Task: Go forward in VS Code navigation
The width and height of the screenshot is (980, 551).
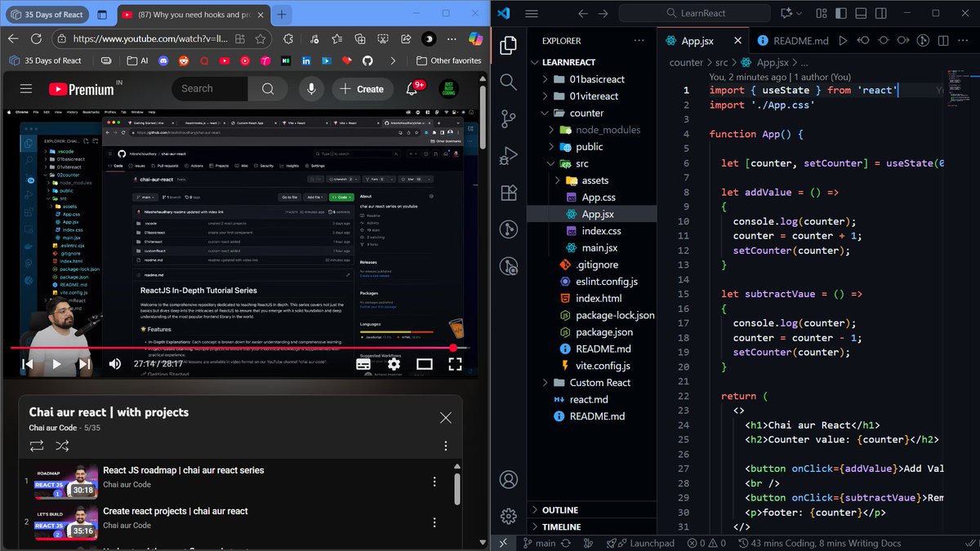Action: tap(603, 13)
